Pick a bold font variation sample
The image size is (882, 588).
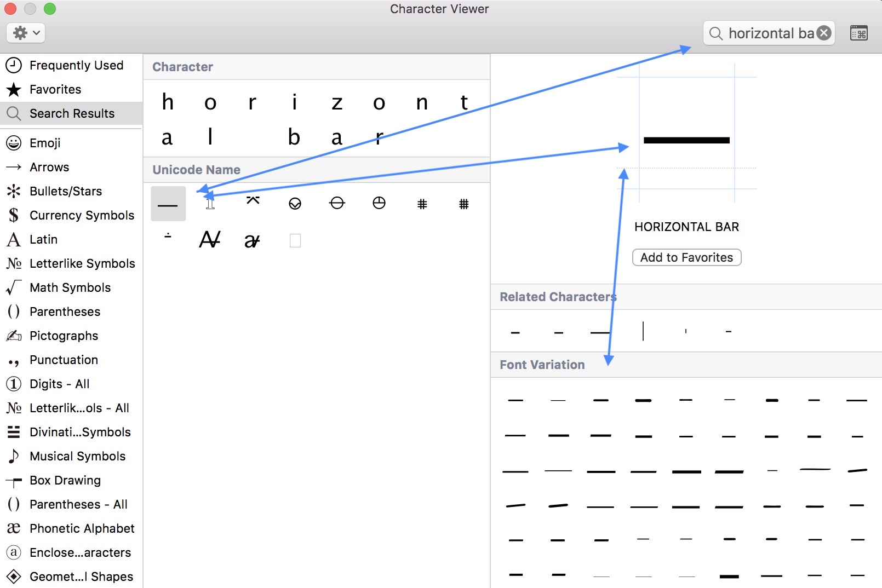644,400
